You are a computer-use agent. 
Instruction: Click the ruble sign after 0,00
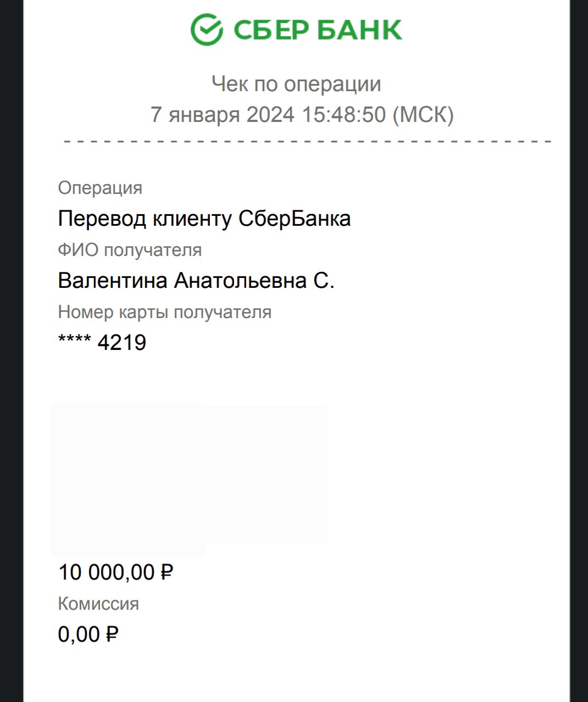[111, 635]
